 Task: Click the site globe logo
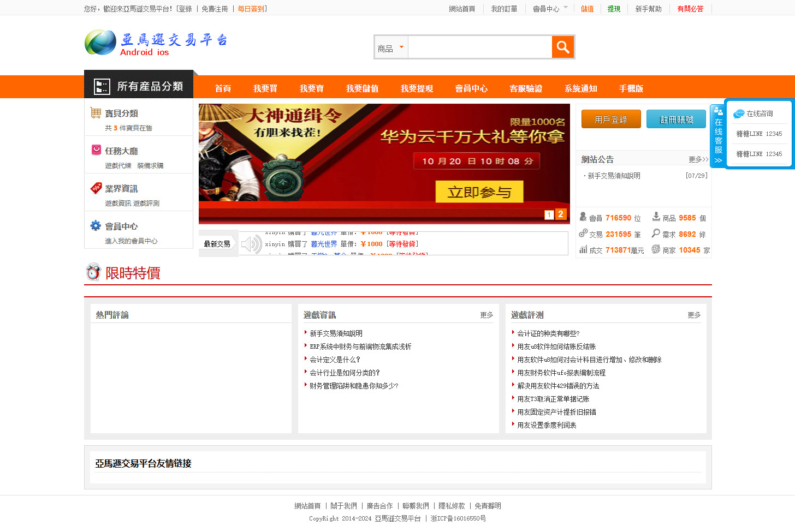(x=100, y=43)
